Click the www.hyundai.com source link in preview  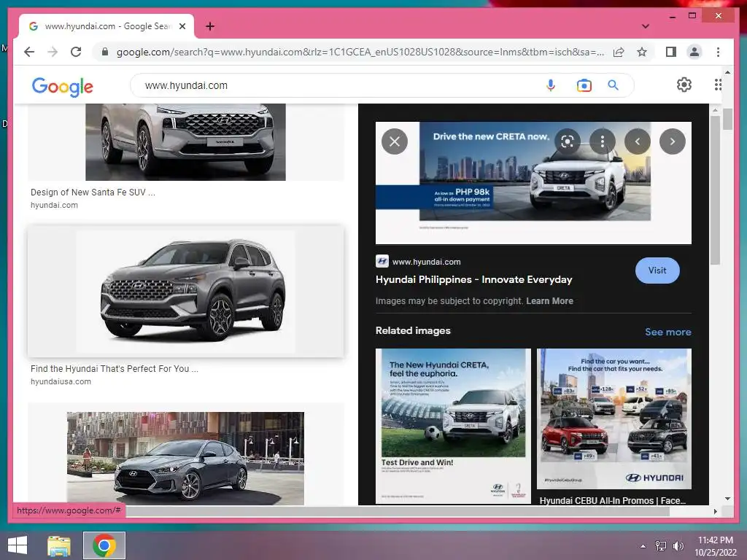click(426, 262)
